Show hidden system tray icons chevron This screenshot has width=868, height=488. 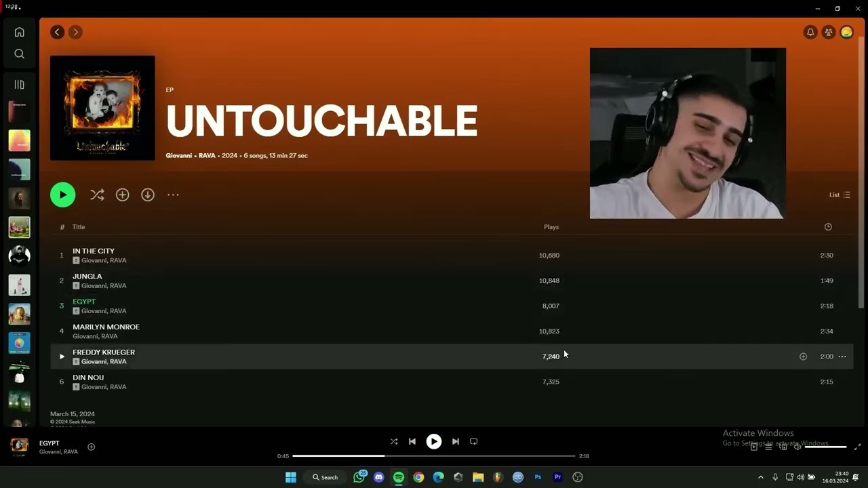(760, 477)
